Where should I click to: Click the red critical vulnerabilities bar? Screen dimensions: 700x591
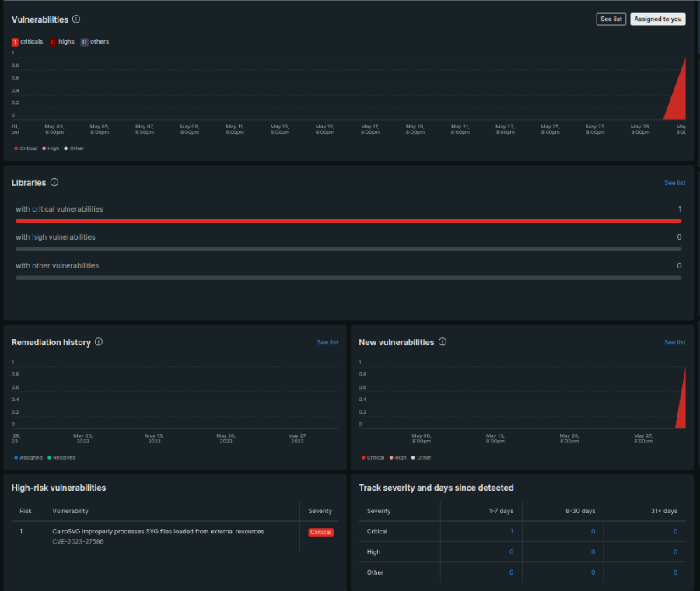pyautogui.click(x=348, y=221)
